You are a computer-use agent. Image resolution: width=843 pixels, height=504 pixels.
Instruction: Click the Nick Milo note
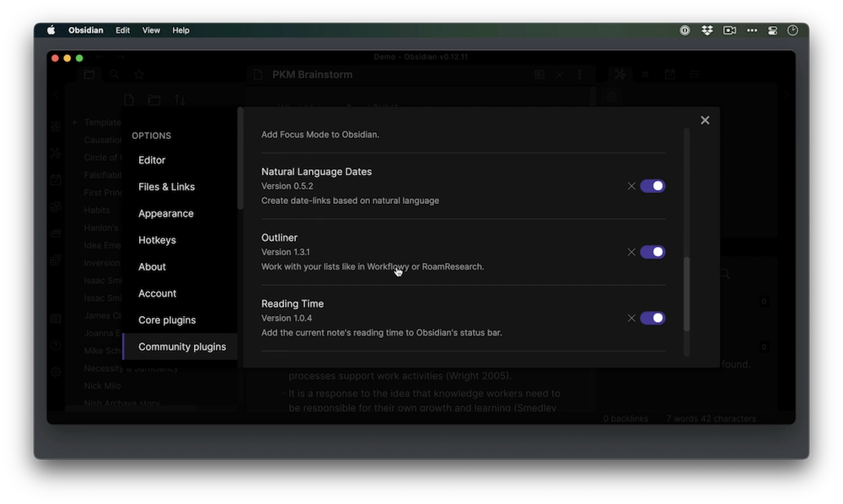pyautogui.click(x=102, y=386)
